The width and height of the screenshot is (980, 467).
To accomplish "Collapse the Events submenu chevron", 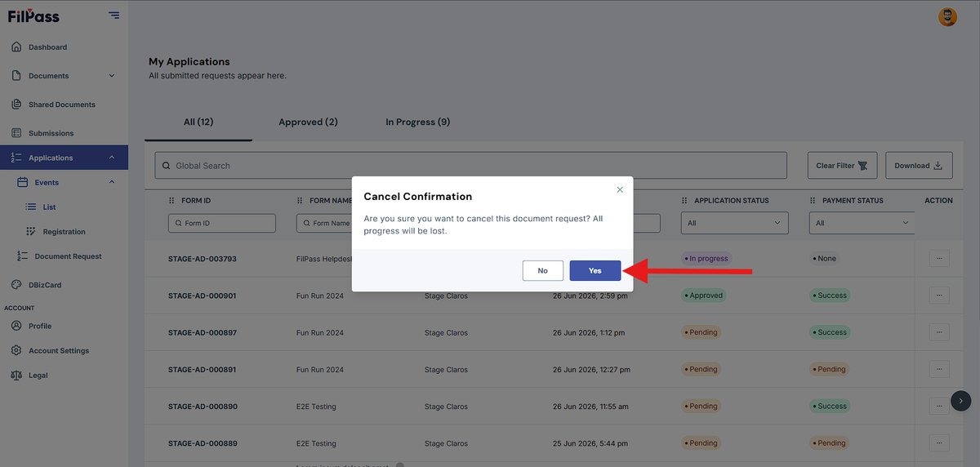I will [112, 182].
